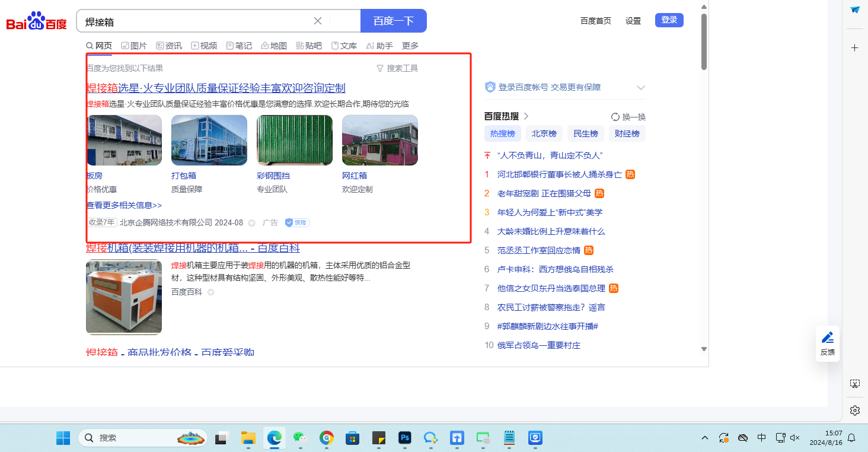The height and width of the screenshot is (452, 868).
Task: Clear the search box with X icon
Action: (318, 21)
